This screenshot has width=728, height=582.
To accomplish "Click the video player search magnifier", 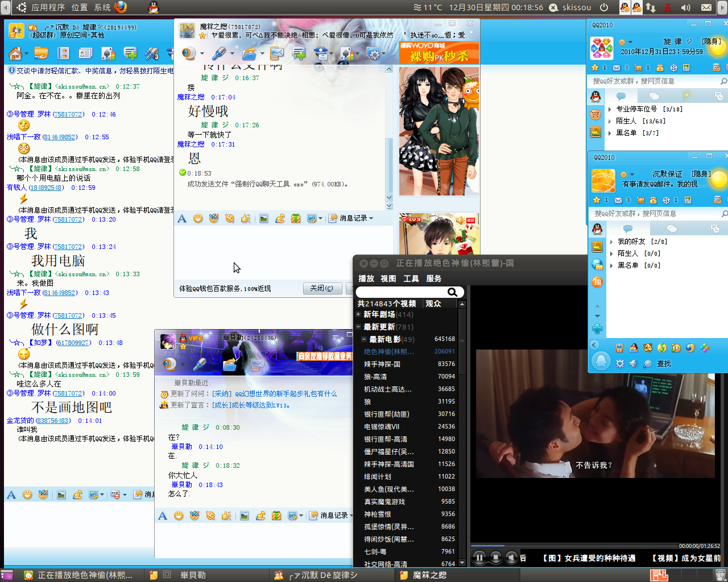I will coord(453,292).
